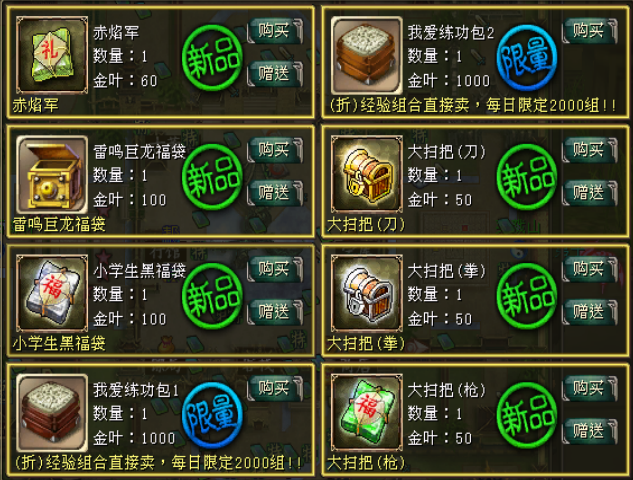Gift the 赤焰军 item with 赠送
The height and width of the screenshot is (480, 633).
[275, 74]
